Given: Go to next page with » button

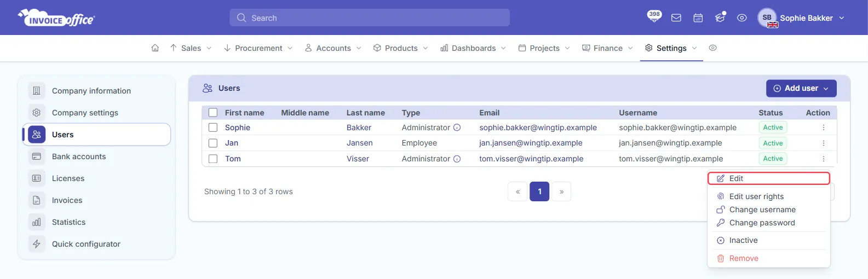Looking at the screenshot, I should click(x=561, y=191).
